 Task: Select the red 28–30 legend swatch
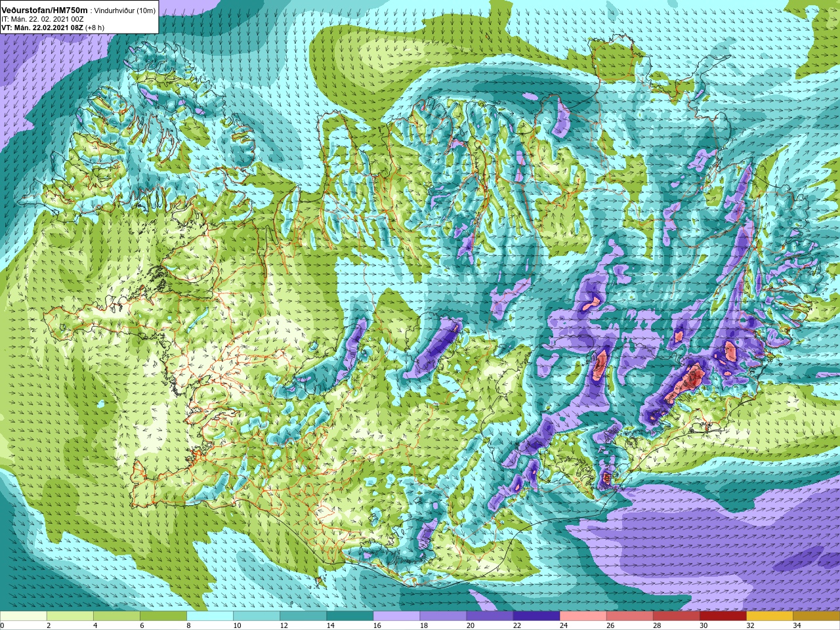click(676, 616)
